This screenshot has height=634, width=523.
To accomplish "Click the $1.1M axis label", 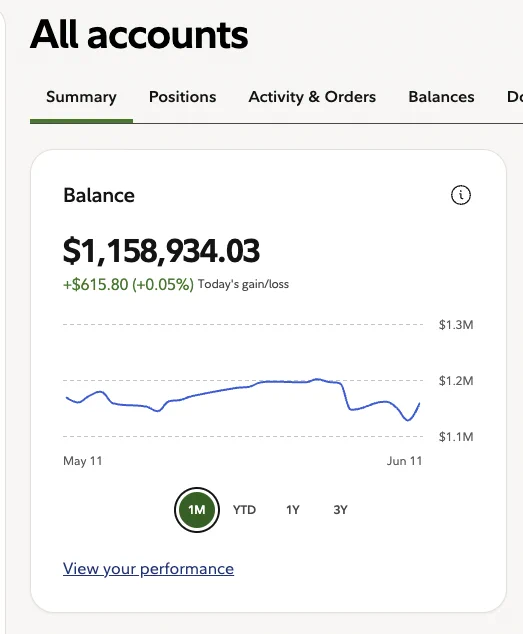I will tap(456, 437).
